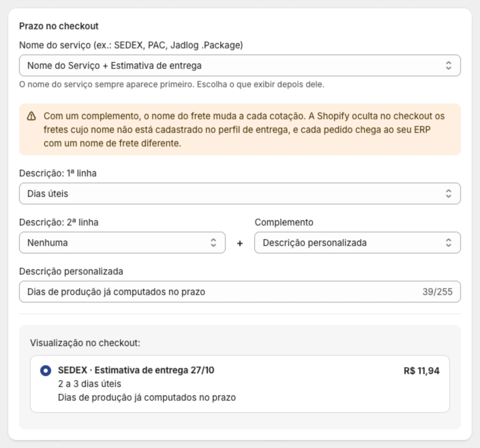
Task: Click 'SEDEX · Estimativa de entrega 27/10' text
Action: point(136,370)
